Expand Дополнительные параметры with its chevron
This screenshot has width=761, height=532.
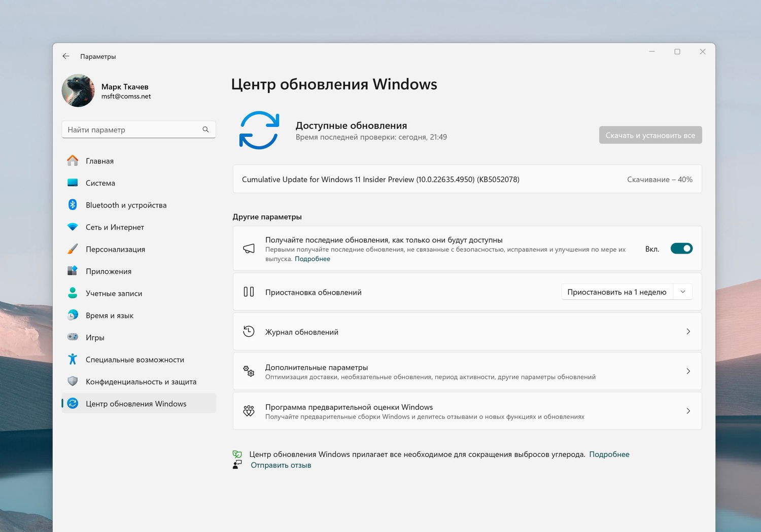688,371
